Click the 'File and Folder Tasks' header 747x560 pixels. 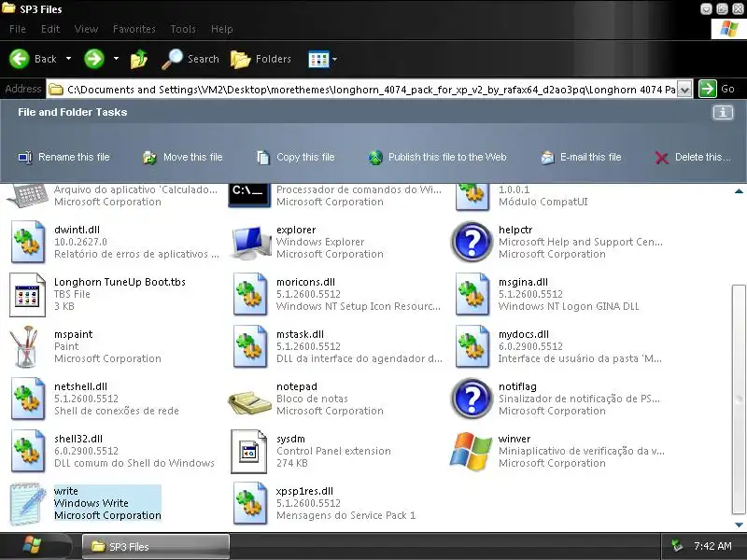pyautogui.click(x=73, y=112)
